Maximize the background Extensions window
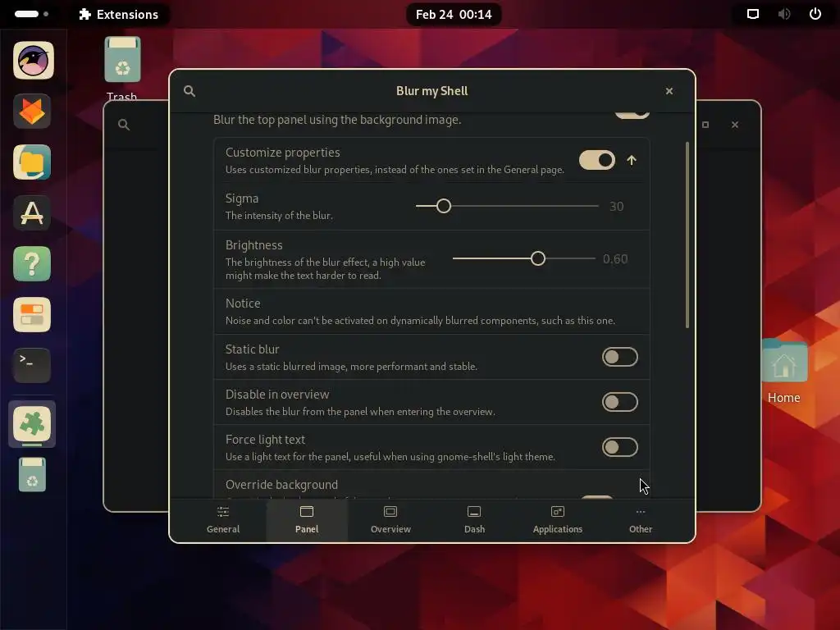Image resolution: width=840 pixels, height=630 pixels. click(x=705, y=125)
